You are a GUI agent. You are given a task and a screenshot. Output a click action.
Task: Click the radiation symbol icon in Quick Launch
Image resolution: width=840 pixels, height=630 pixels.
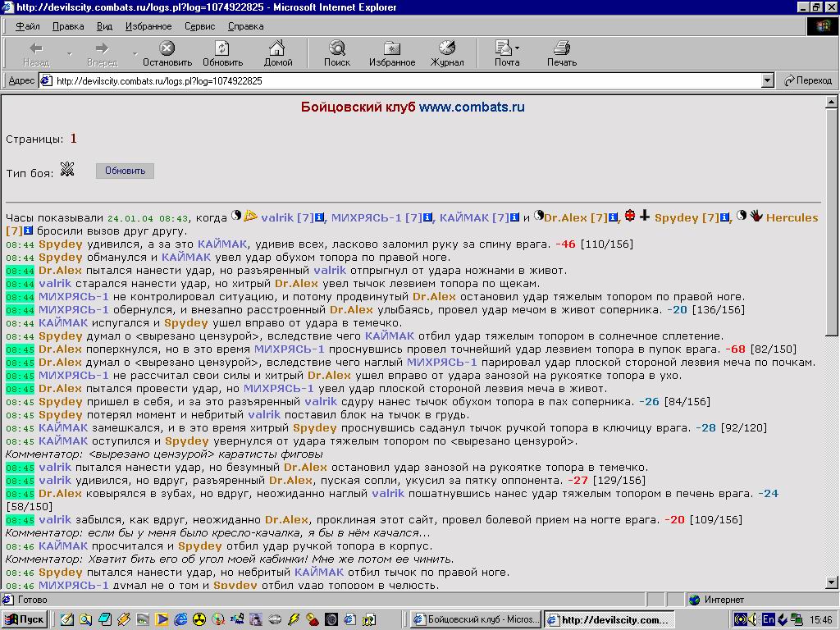pyautogui.click(x=199, y=619)
